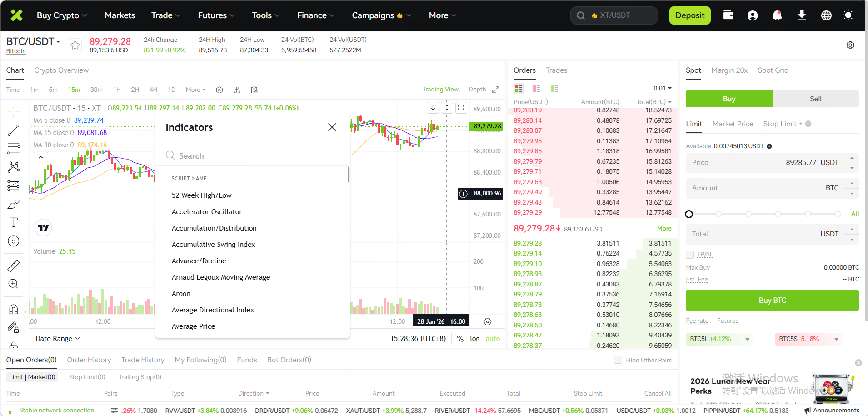Switch to the Trades tab
This screenshot has width=868, height=416.
556,70
